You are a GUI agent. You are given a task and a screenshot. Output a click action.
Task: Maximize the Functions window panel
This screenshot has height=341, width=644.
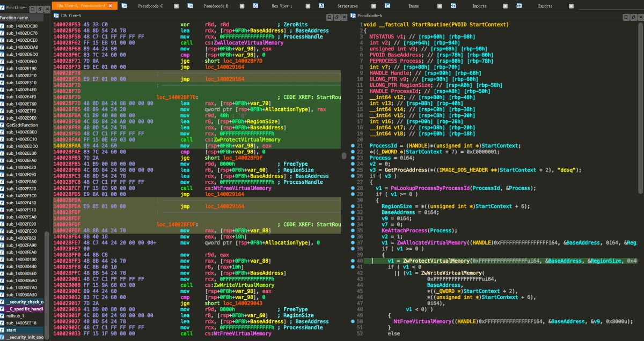point(32,10)
